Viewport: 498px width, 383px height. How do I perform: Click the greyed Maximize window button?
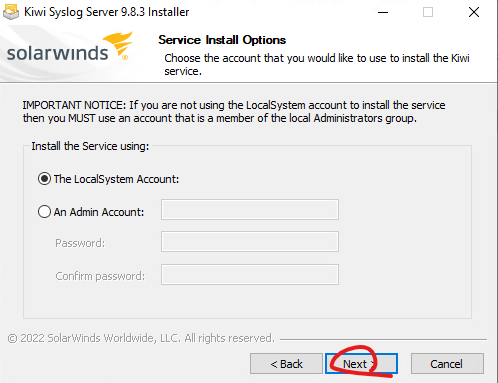[428, 12]
